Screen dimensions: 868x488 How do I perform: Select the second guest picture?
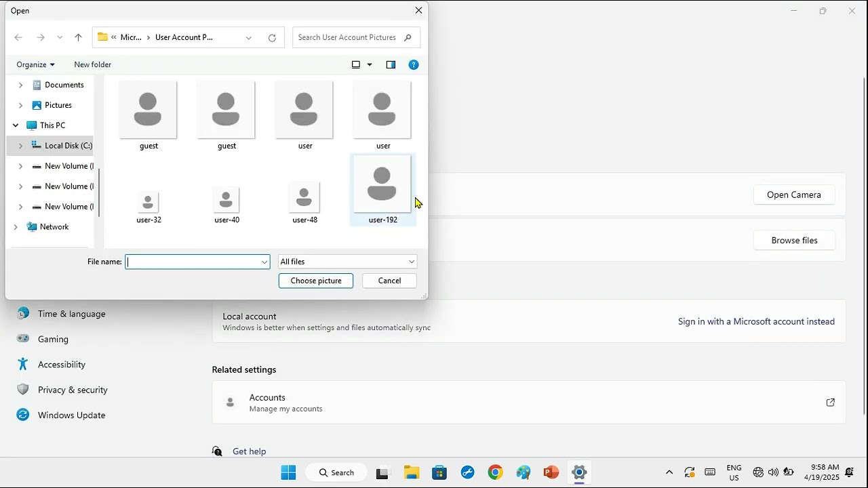[x=226, y=115]
